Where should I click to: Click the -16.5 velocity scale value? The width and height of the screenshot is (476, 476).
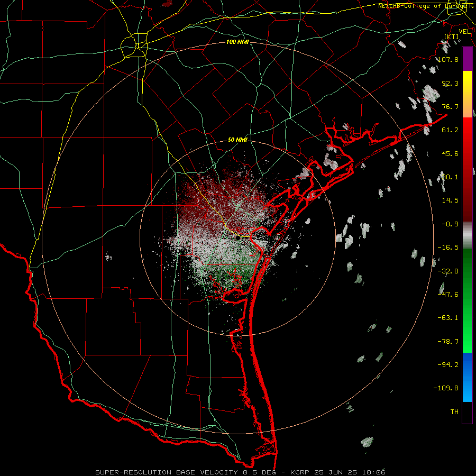click(448, 248)
